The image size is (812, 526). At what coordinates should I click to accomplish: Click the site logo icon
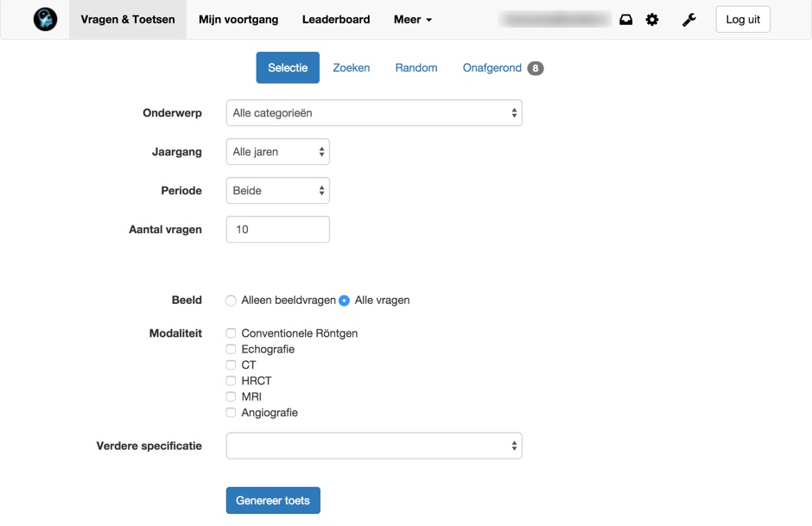45,19
